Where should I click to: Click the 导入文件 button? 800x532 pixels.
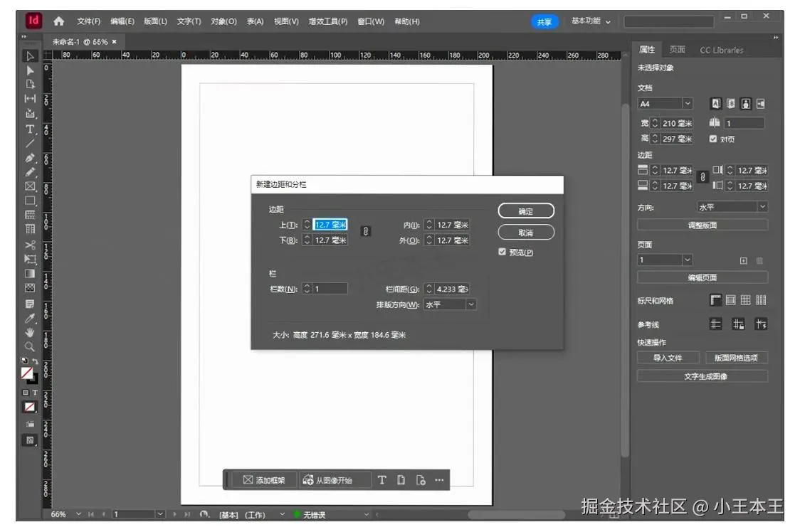click(668, 358)
